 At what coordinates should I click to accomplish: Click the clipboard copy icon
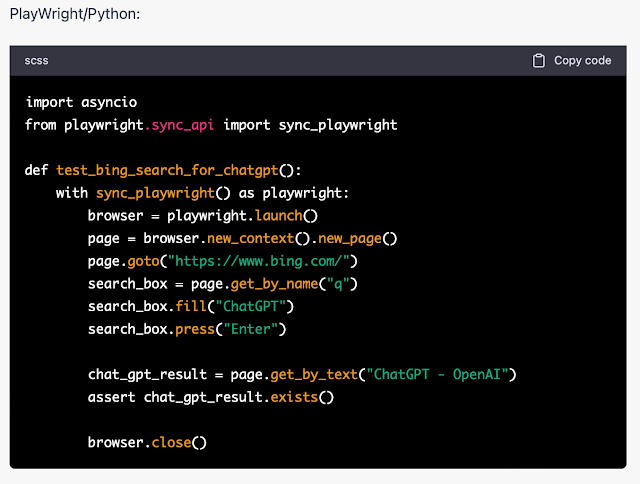[538, 60]
